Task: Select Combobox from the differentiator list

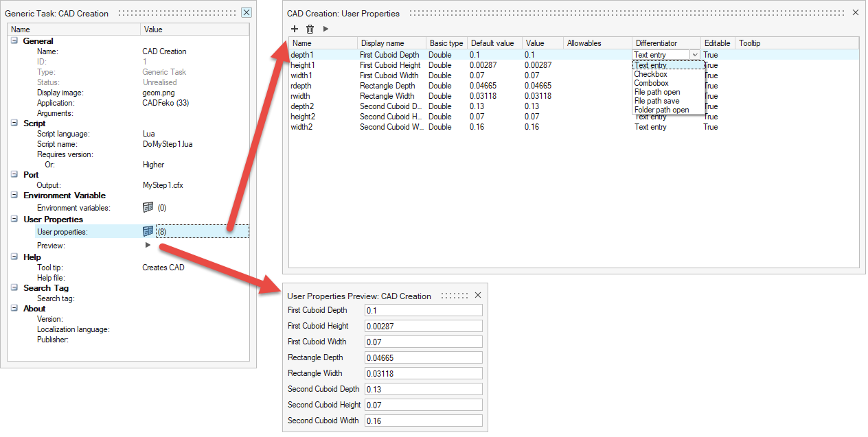Action: 651,83
